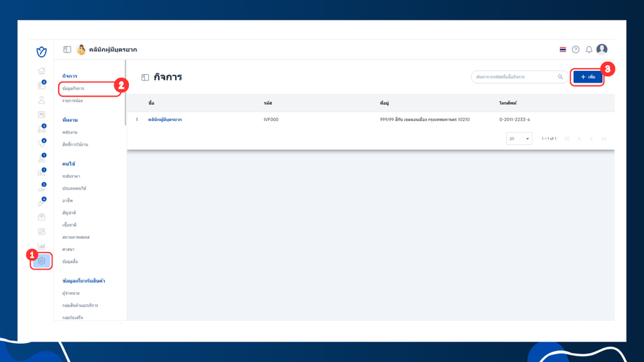Open the four-squares grid icon in the left rail
The width and height of the screenshot is (644, 362).
tap(41, 232)
